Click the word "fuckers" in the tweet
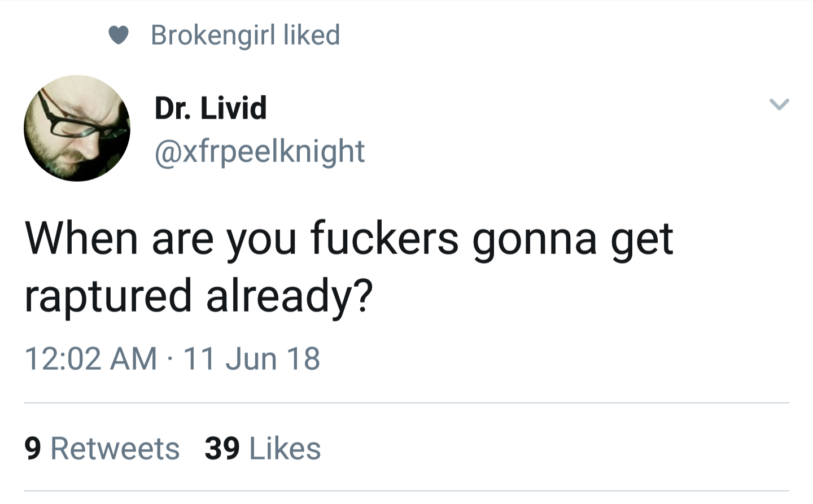Viewport: 813px width, 504px height. (x=384, y=238)
